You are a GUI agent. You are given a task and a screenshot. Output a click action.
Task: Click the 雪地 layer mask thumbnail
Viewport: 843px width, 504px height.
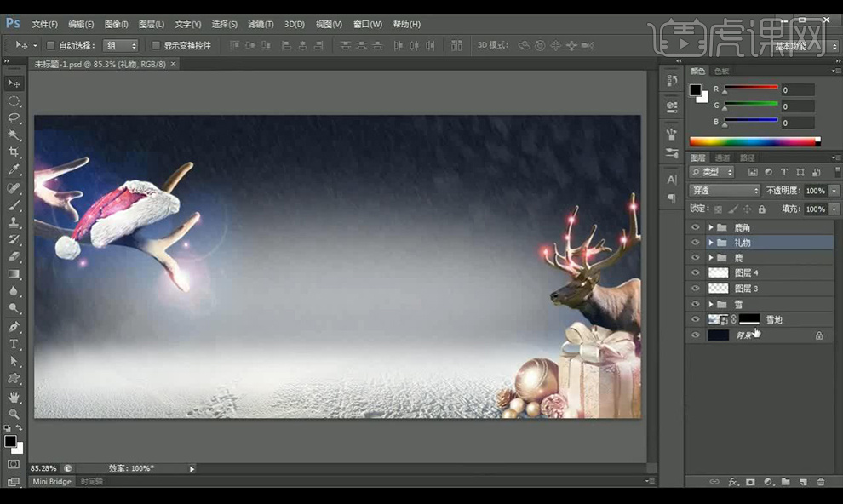(749, 319)
